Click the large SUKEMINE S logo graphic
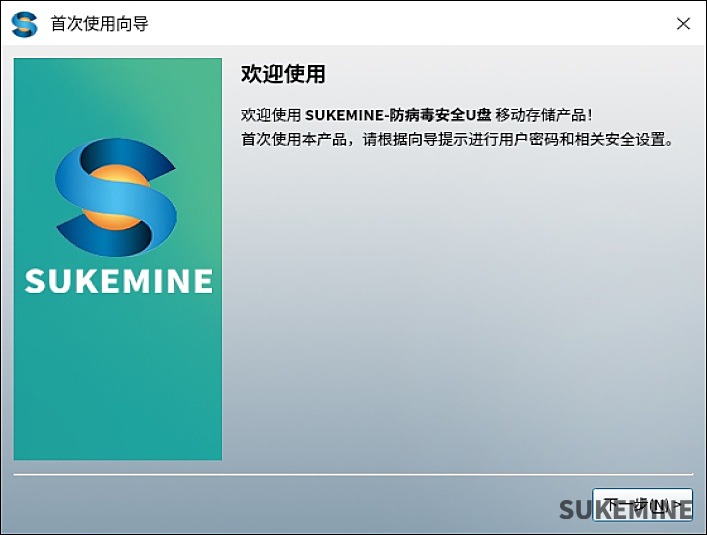The image size is (707, 535). pyautogui.click(x=117, y=197)
